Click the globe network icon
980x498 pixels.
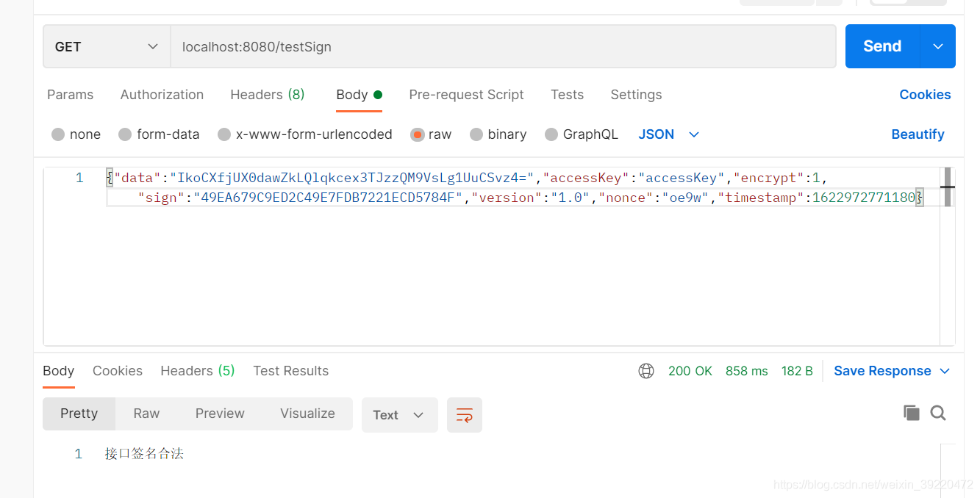tap(646, 371)
